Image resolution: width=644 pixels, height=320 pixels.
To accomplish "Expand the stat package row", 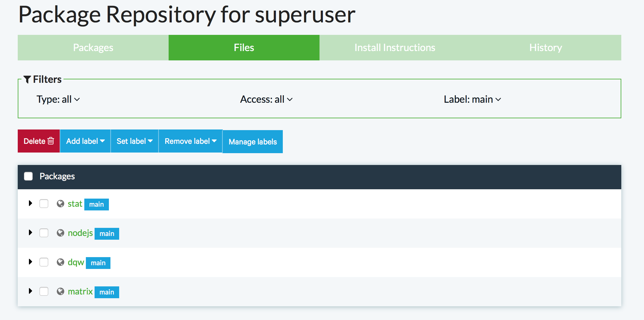I will [30, 203].
